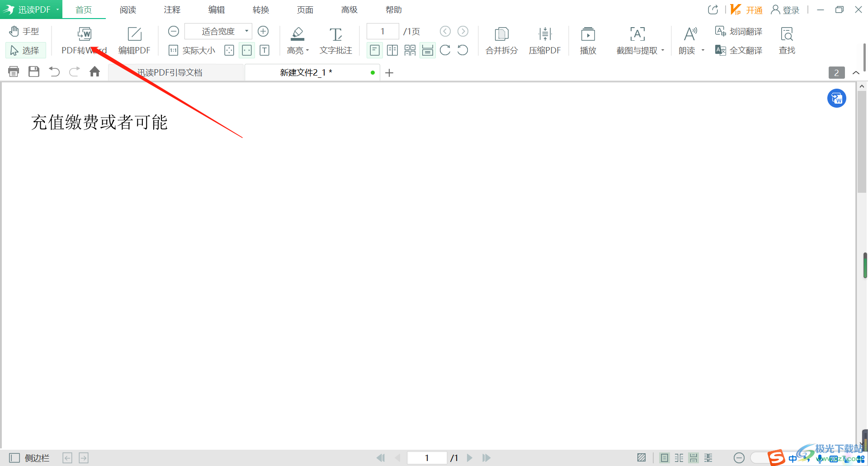
Task: Zoom in with the plus circle
Action: (x=263, y=31)
